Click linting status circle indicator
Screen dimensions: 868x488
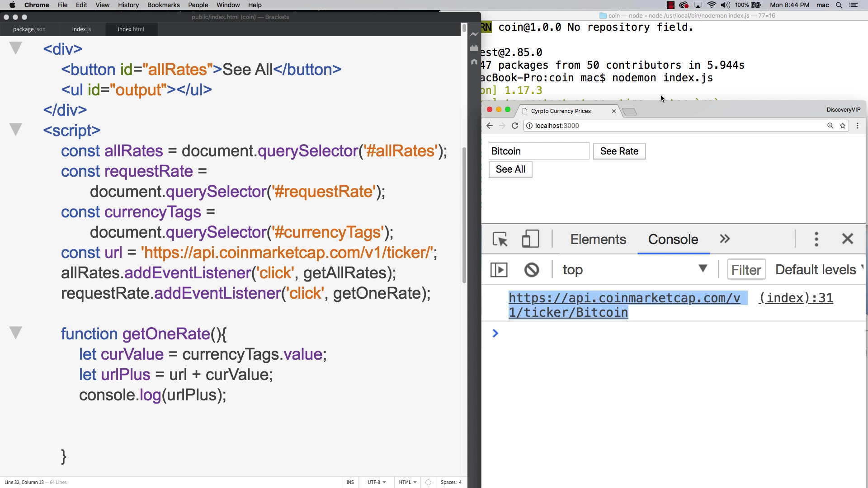click(428, 482)
